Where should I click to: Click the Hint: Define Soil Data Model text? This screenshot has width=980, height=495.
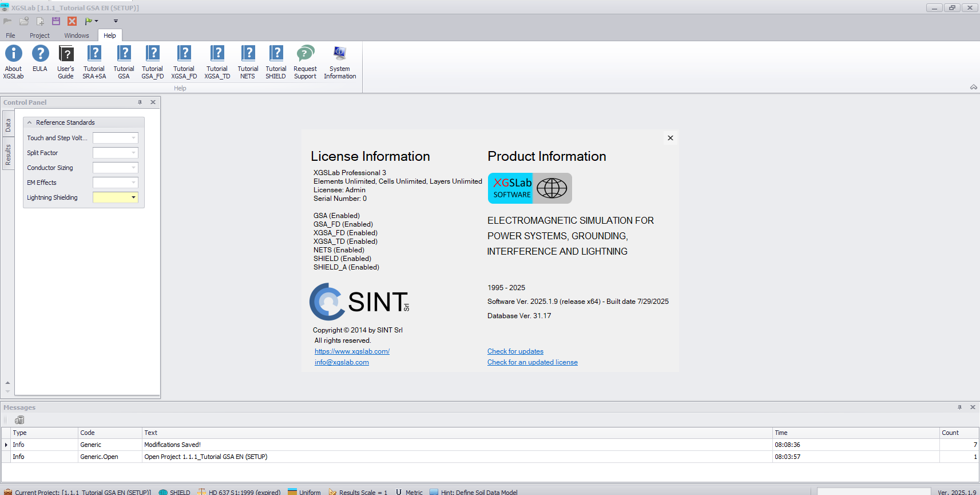pos(479,492)
